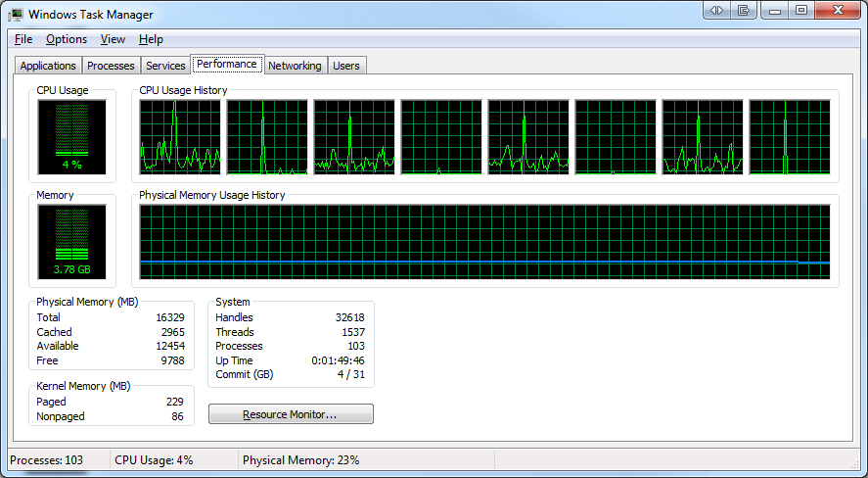Click the fourth CPU core history graph
The height and width of the screenshot is (478, 868).
click(441, 137)
